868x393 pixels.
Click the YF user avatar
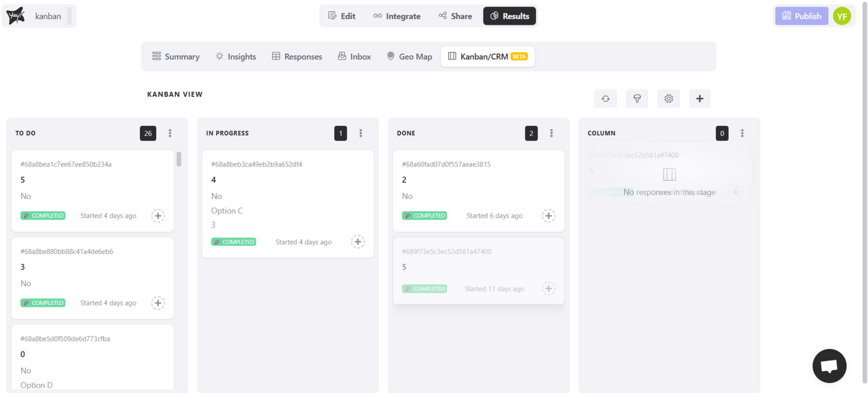click(841, 16)
